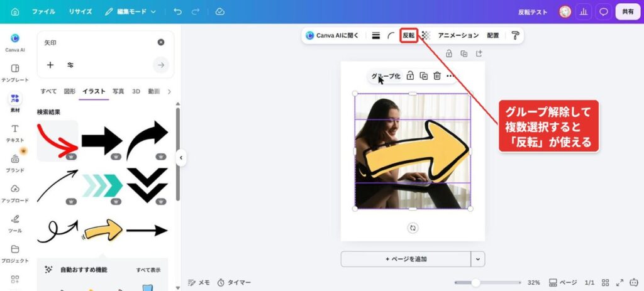This screenshot has height=291, width=644.
Task: Select the copy style paint roller
Action: [x=516, y=36]
